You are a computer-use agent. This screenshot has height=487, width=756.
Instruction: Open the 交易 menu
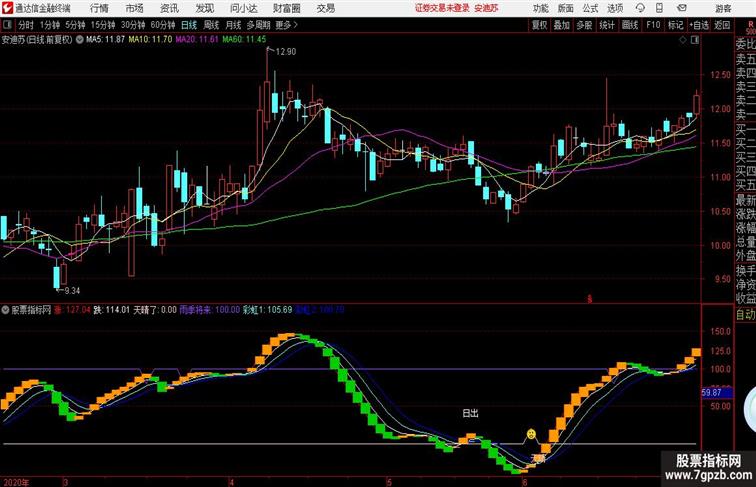point(325,8)
